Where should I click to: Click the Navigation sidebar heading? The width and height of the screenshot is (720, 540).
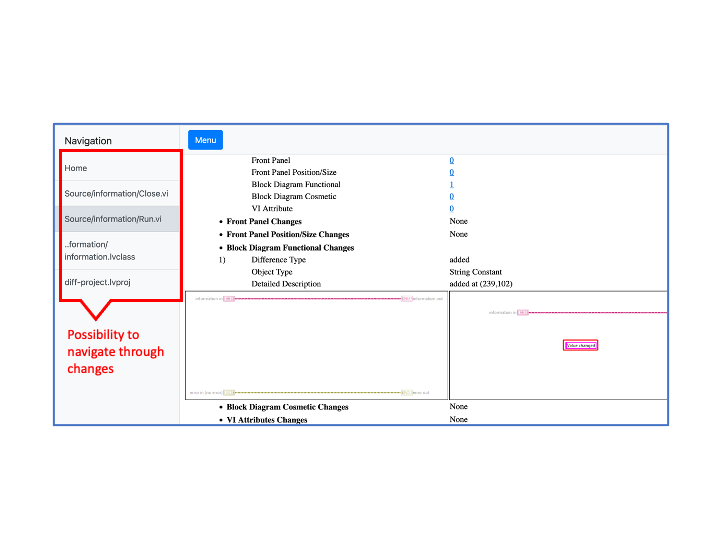(88, 141)
